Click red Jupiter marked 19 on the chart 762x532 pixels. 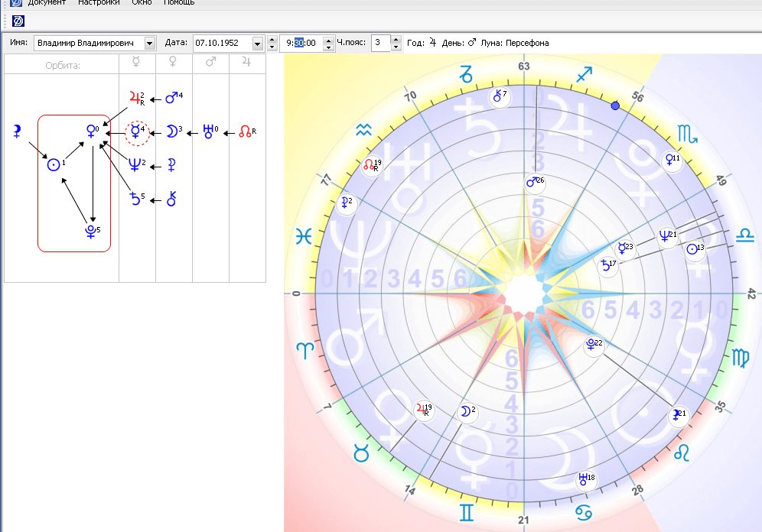coord(424,410)
